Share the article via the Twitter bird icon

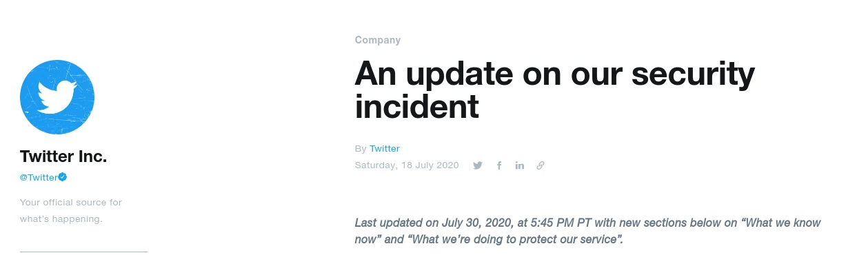(x=478, y=165)
